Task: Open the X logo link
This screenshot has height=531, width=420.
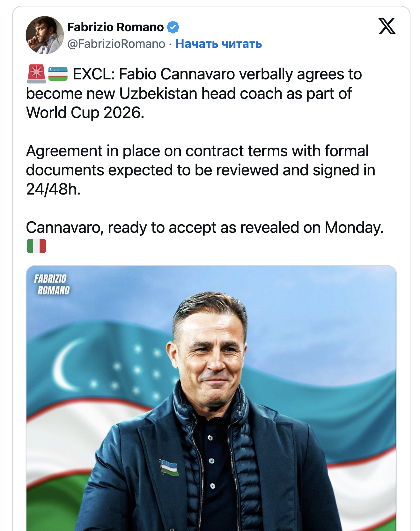Action: [387, 26]
